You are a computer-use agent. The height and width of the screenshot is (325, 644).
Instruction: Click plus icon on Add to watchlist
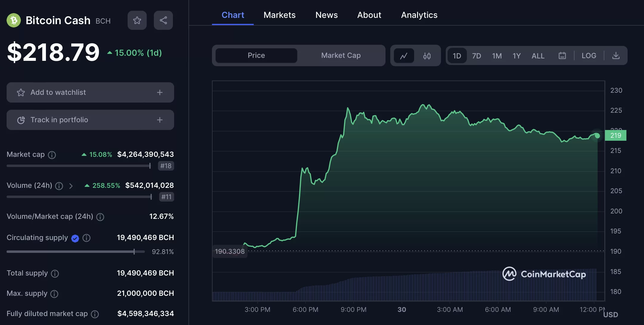pyautogui.click(x=160, y=92)
